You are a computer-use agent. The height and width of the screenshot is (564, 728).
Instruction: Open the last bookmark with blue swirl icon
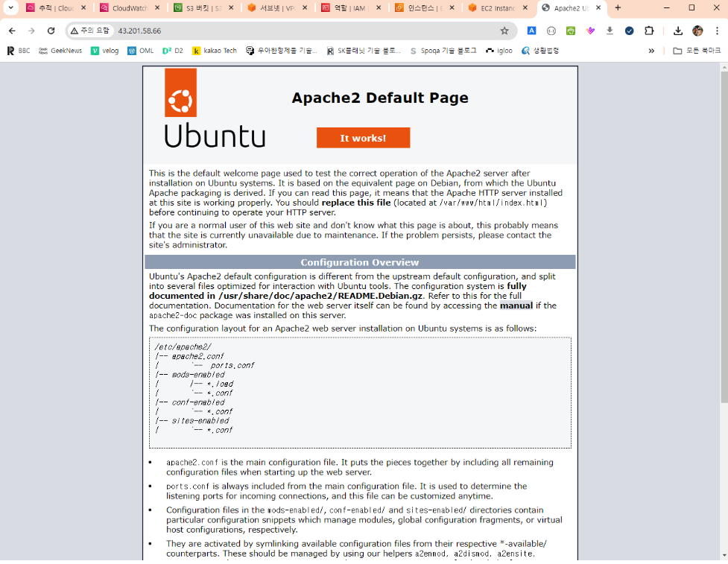click(540, 51)
